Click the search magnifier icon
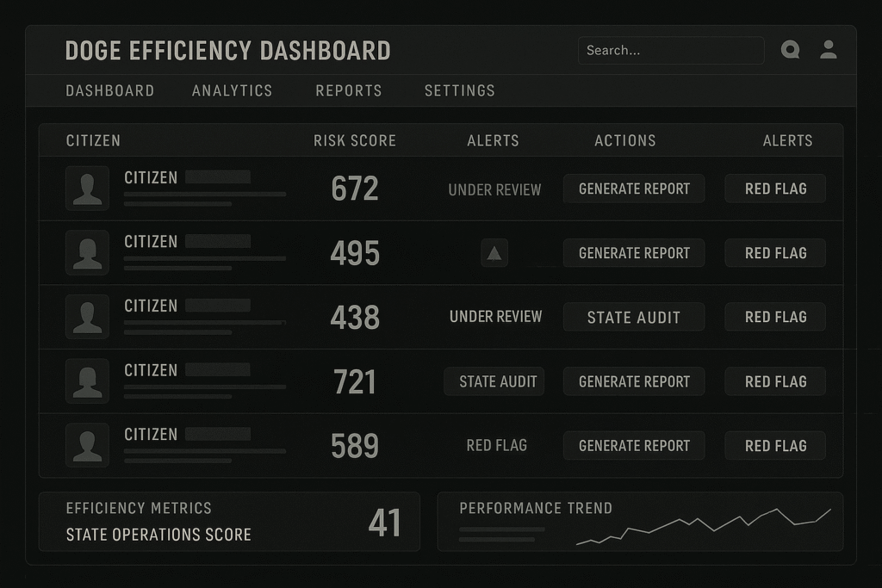Viewport: 882px width, 588px height. pyautogui.click(x=791, y=49)
